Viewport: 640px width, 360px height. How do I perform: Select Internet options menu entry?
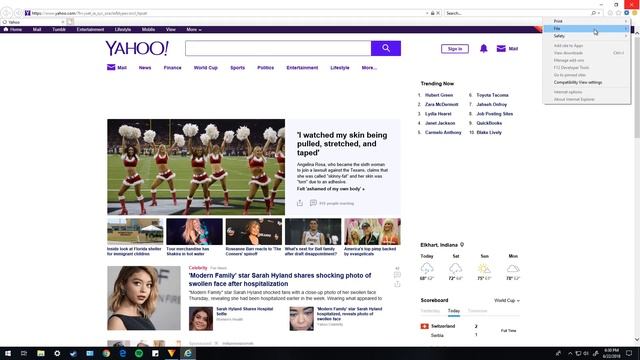coord(587,92)
